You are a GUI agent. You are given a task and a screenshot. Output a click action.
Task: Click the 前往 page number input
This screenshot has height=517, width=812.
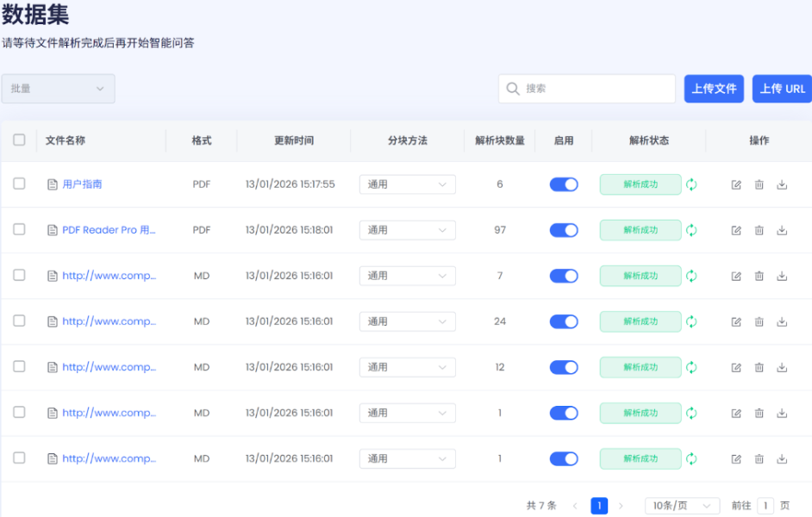coord(765,506)
